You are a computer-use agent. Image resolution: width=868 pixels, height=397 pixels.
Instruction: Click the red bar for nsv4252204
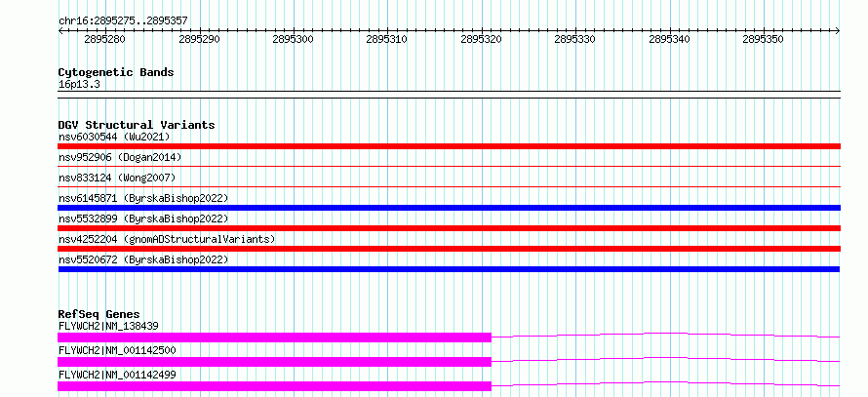tap(449, 249)
